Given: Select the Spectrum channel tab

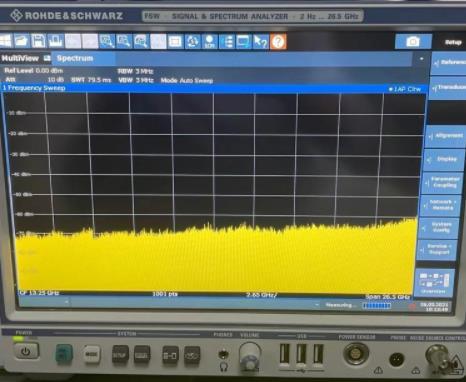Looking at the screenshot, I should click(x=83, y=58).
